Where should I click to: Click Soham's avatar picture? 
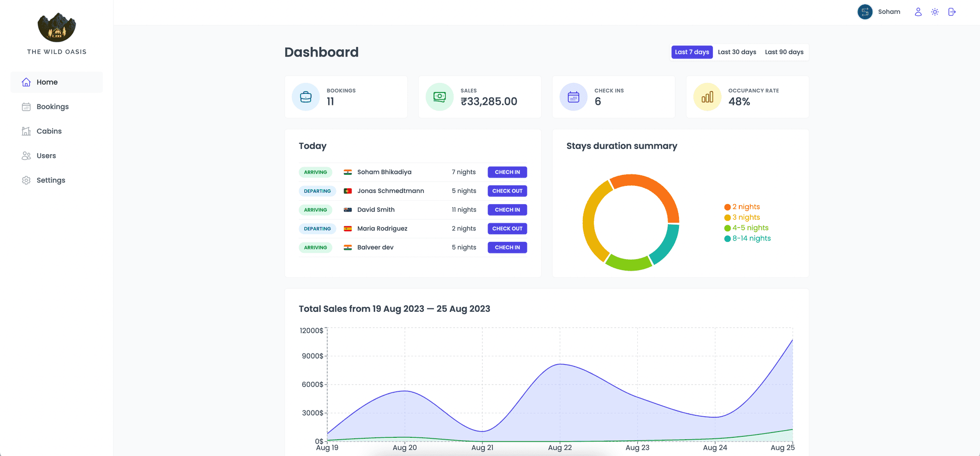point(865,12)
